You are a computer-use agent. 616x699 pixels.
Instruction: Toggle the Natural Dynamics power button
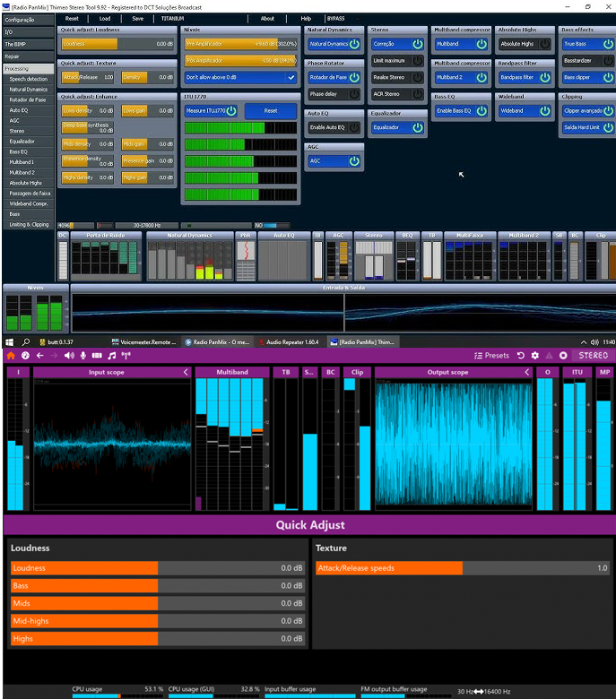[x=354, y=43]
